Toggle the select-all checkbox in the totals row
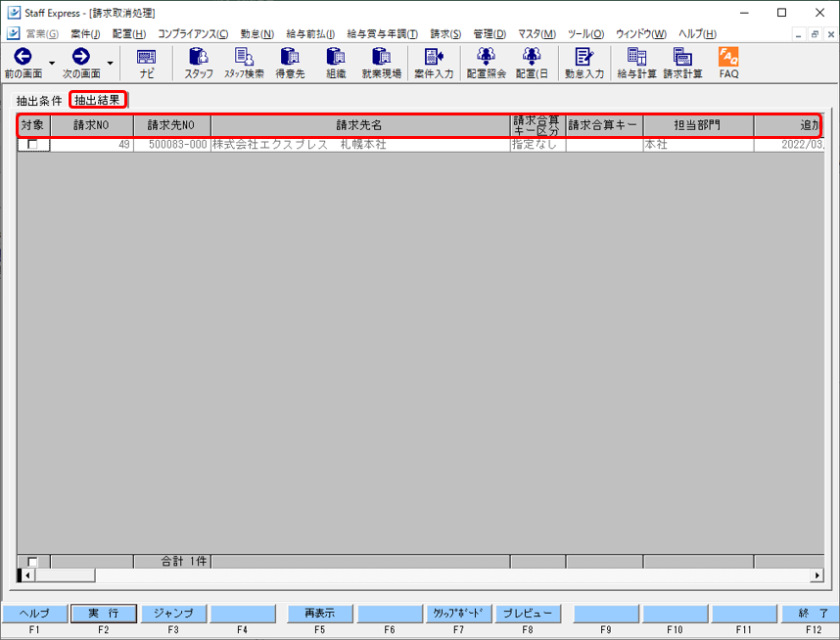This screenshot has height=640, width=840. [32, 562]
